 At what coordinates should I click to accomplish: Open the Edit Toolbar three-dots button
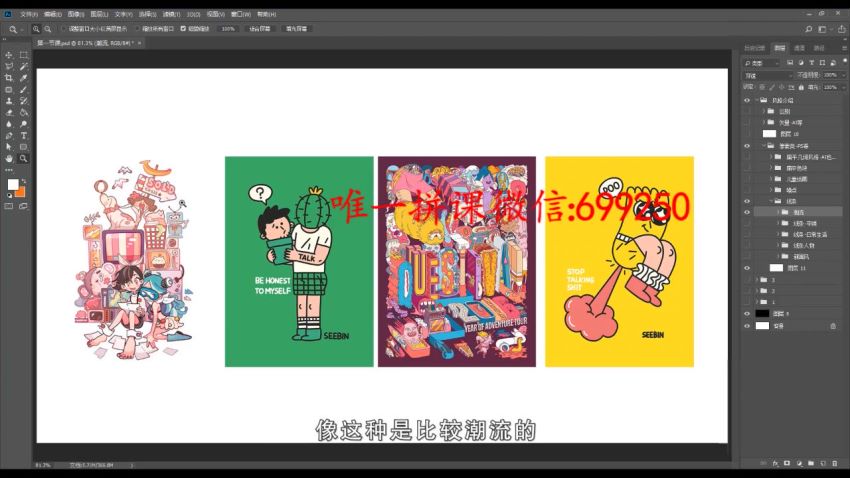click(x=9, y=170)
